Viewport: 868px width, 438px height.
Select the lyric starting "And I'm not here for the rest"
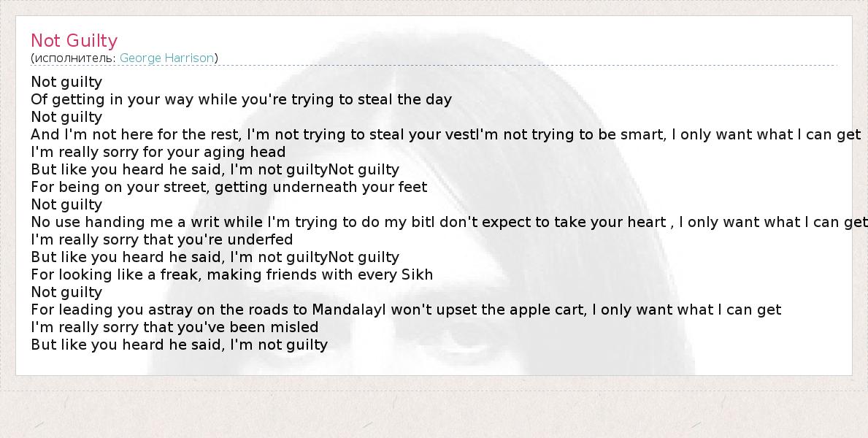coord(445,134)
